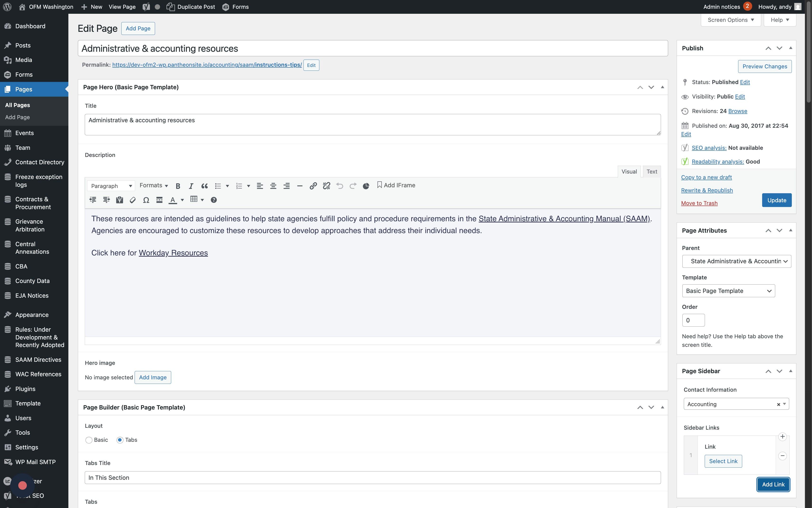Select the Basic layout radio button
812x508 pixels.
click(89, 440)
